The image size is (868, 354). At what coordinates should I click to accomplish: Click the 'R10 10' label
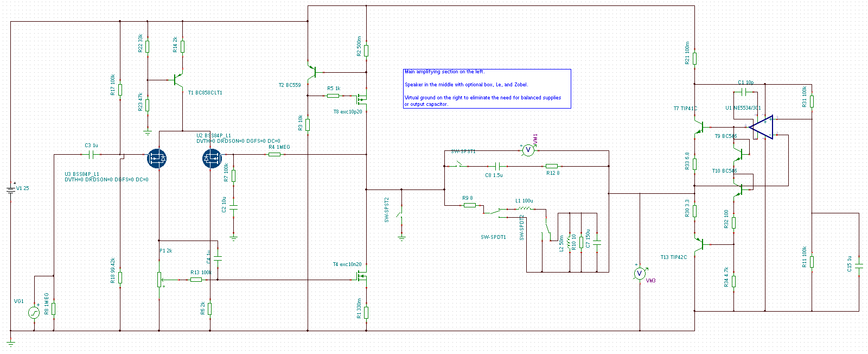(x=574, y=242)
